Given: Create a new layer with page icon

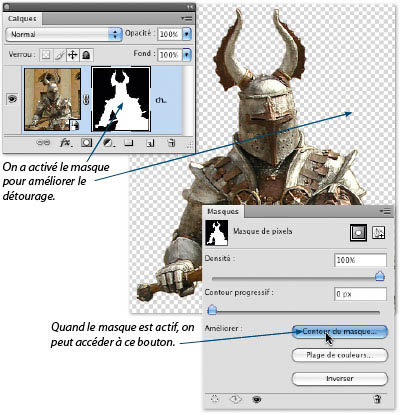Looking at the screenshot, I should point(150,143).
